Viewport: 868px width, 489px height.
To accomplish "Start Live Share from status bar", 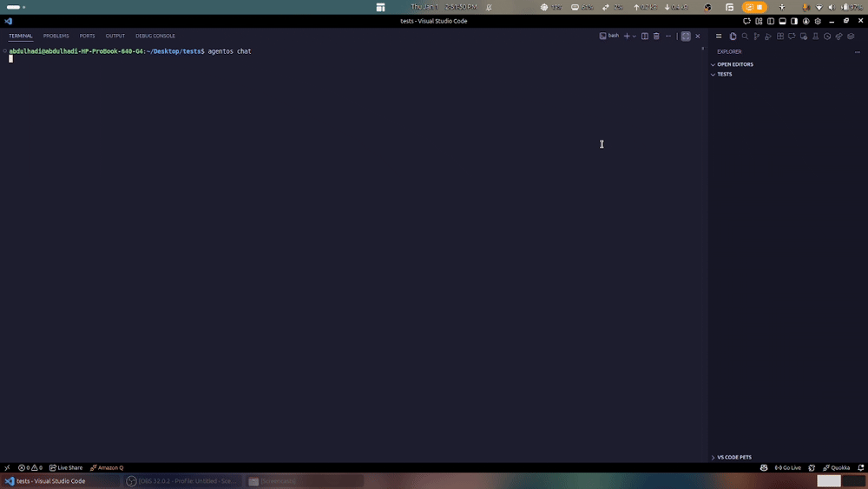I will pyautogui.click(x=66, y=468).
